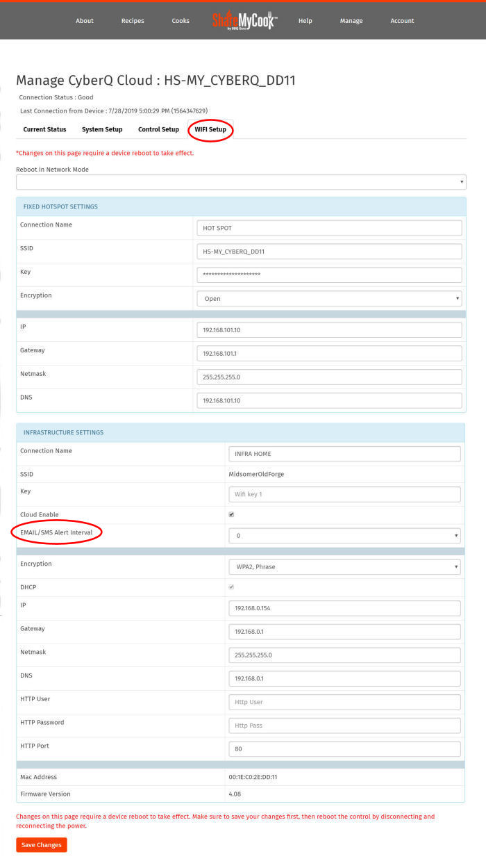This screenshot has height=868, width=486.
Task: Open the Encryption dropdown showing WPA2, Phrase
Action: (344, 566)
